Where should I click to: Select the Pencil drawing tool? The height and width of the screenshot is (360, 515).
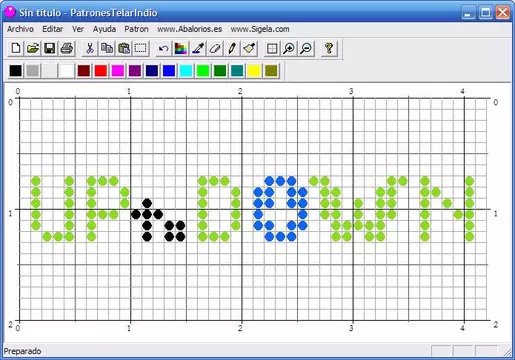click(232, 49)
